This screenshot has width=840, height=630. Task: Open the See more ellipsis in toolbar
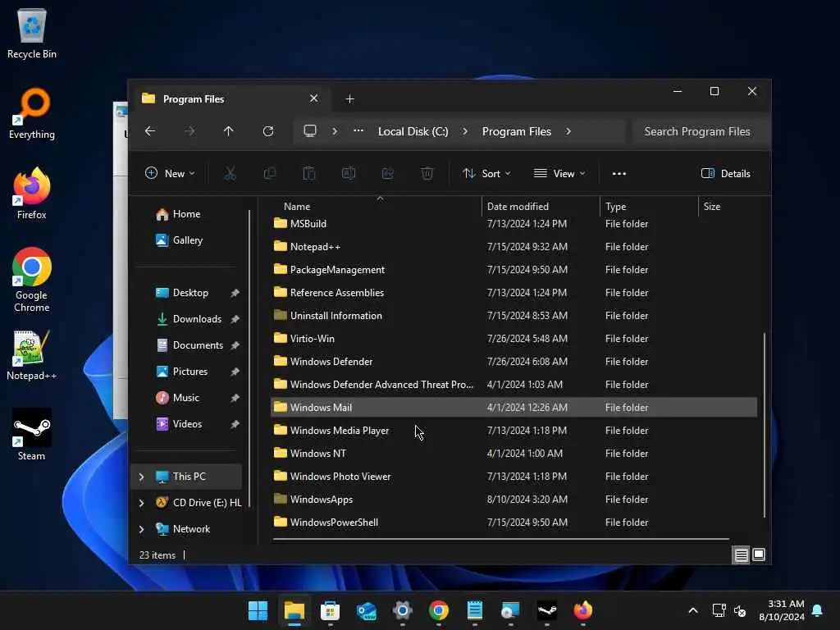pos(619,174)
